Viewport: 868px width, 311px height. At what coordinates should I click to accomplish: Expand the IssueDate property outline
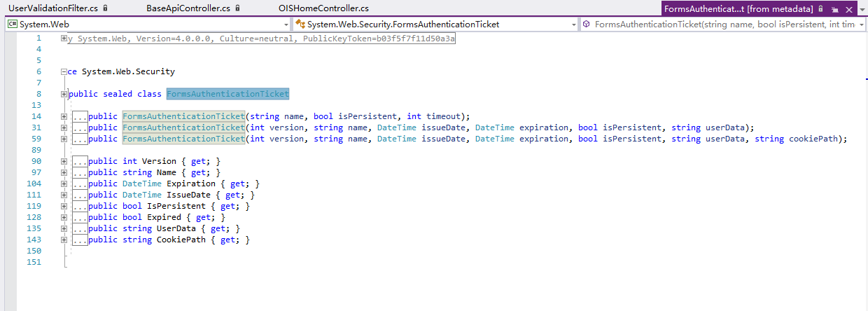[64, 195]
